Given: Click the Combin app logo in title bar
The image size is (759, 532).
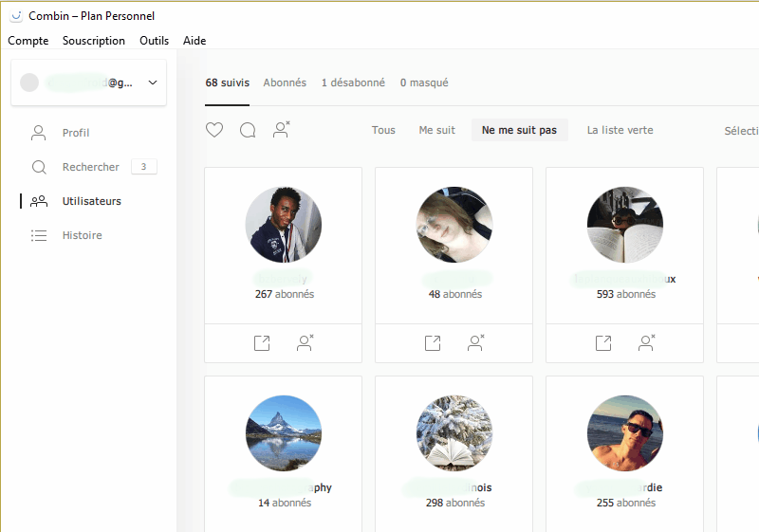Looking at the screenshot, I should pyautogui.click(x=16, y=15).
